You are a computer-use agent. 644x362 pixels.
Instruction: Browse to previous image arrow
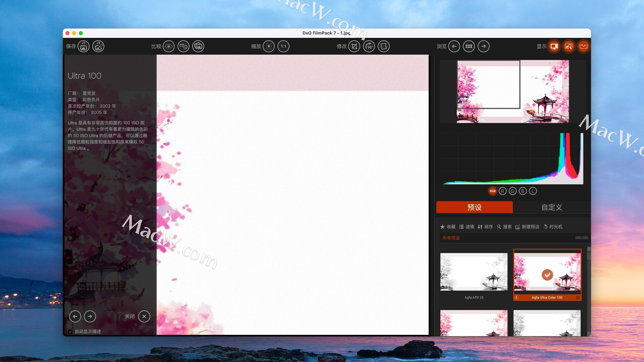click(454, 46)
